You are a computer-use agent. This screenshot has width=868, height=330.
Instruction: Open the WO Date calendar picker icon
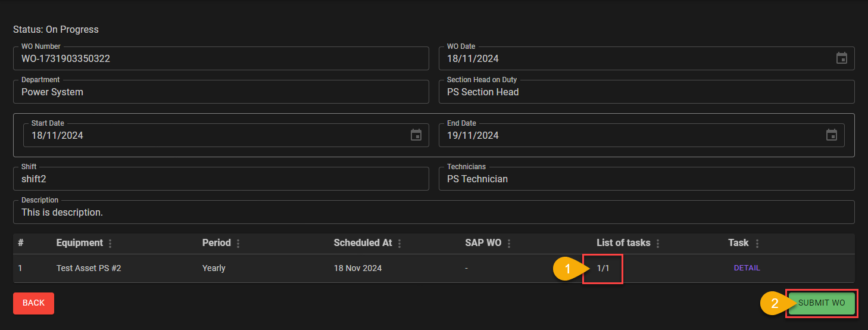point(841,58)
